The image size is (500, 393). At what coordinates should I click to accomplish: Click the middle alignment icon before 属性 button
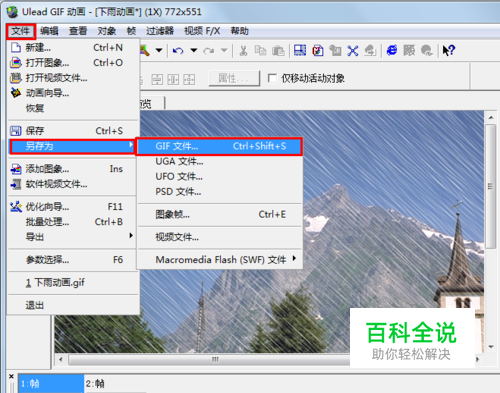click(173, 79)
